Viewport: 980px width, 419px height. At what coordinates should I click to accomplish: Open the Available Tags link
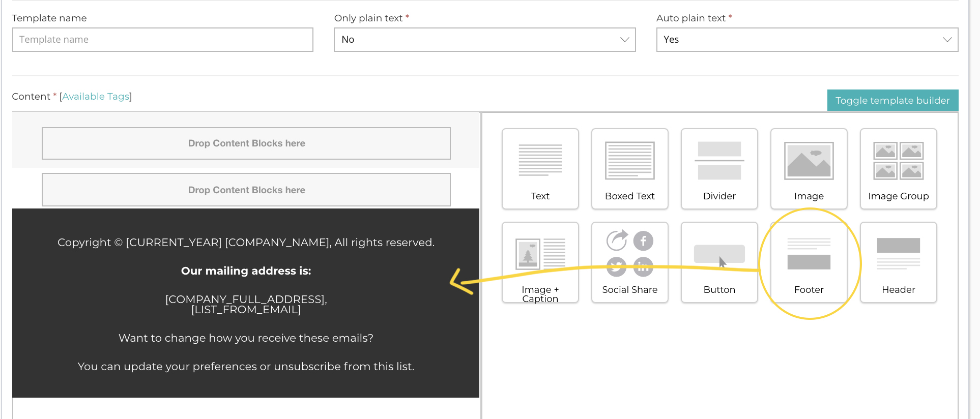tap(96, 96)
